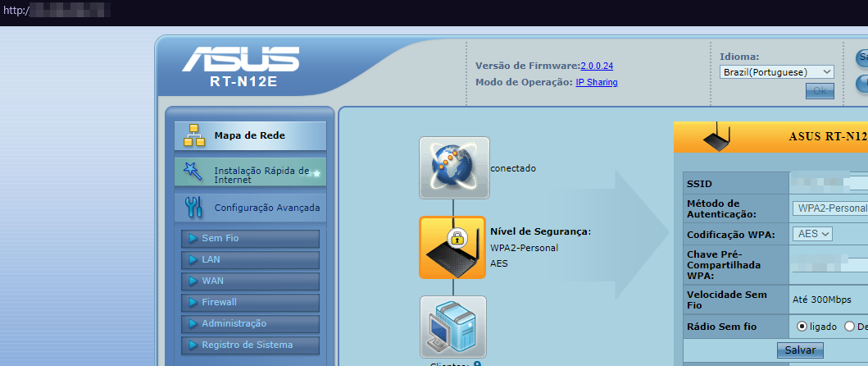Open the Idioma language dropdown

pos(777,72)
